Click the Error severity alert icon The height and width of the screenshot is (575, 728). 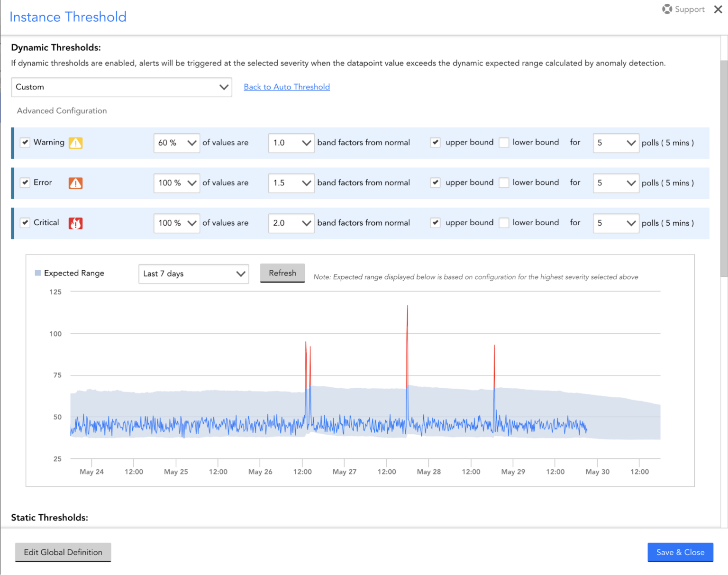tap(75, 183)
